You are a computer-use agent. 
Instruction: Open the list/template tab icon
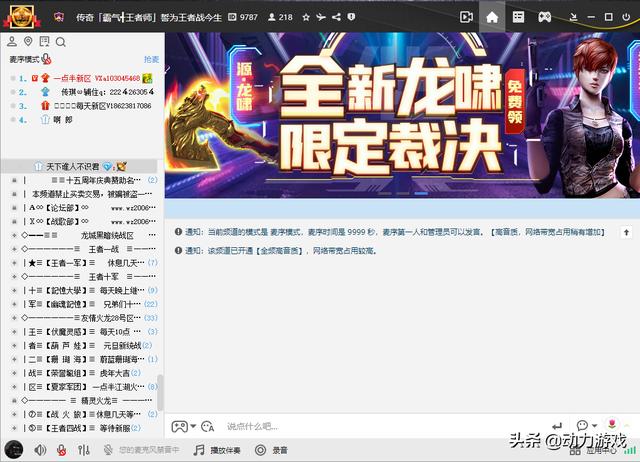(518, 17)
